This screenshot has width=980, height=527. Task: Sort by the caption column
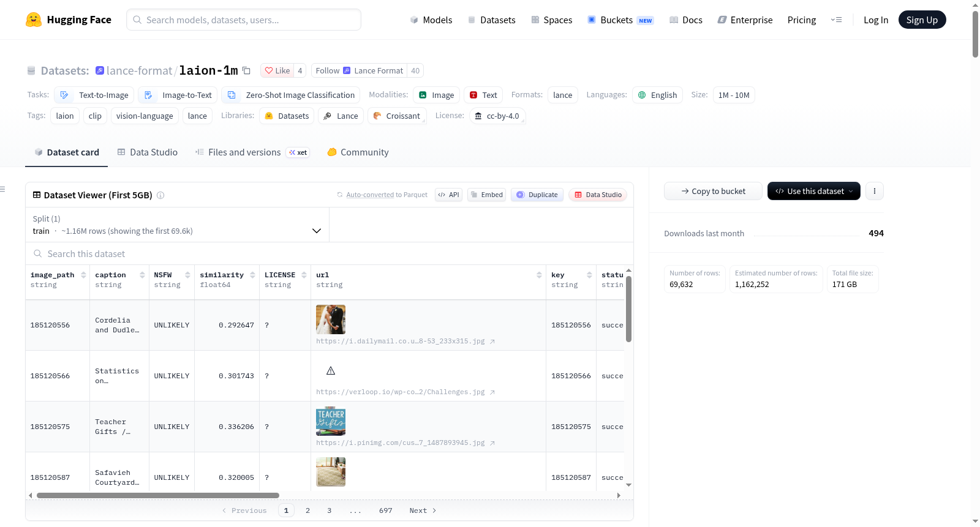(x=142, y=275)
